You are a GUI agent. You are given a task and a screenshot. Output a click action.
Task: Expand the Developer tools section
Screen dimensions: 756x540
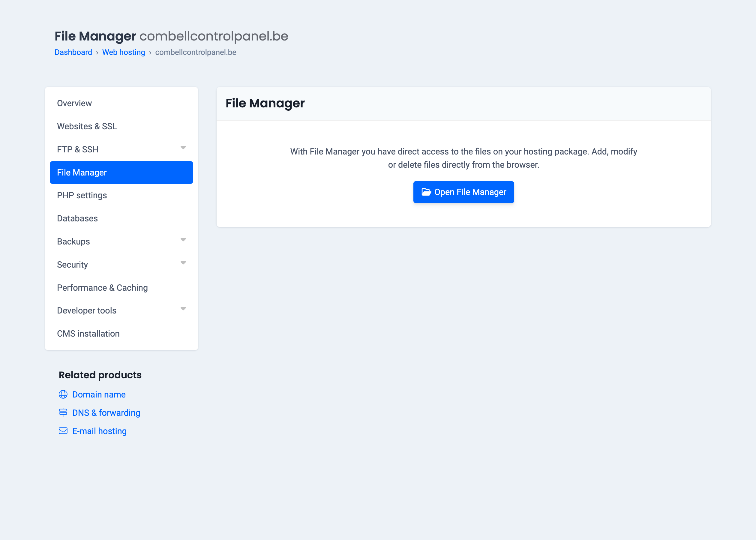click(x=183, y=309)
